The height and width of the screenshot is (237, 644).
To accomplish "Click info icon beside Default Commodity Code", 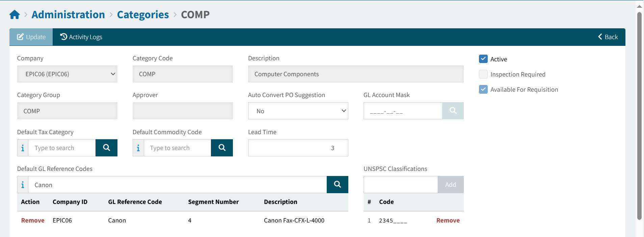I will click(x=138, y=148).
